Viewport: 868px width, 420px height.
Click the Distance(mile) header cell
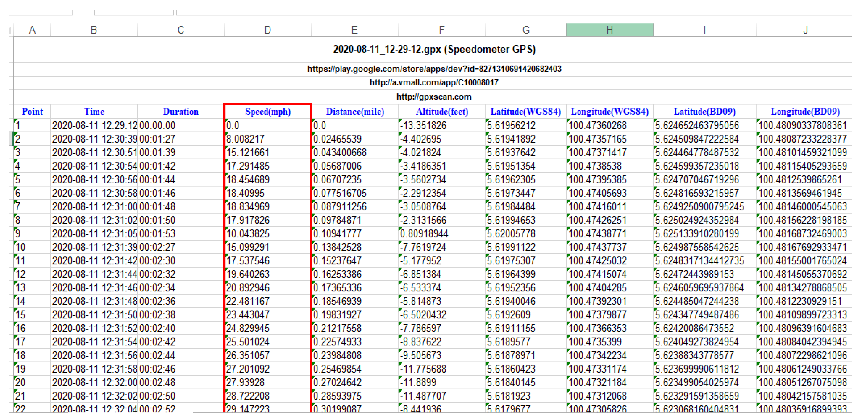(x=355, y=112)
